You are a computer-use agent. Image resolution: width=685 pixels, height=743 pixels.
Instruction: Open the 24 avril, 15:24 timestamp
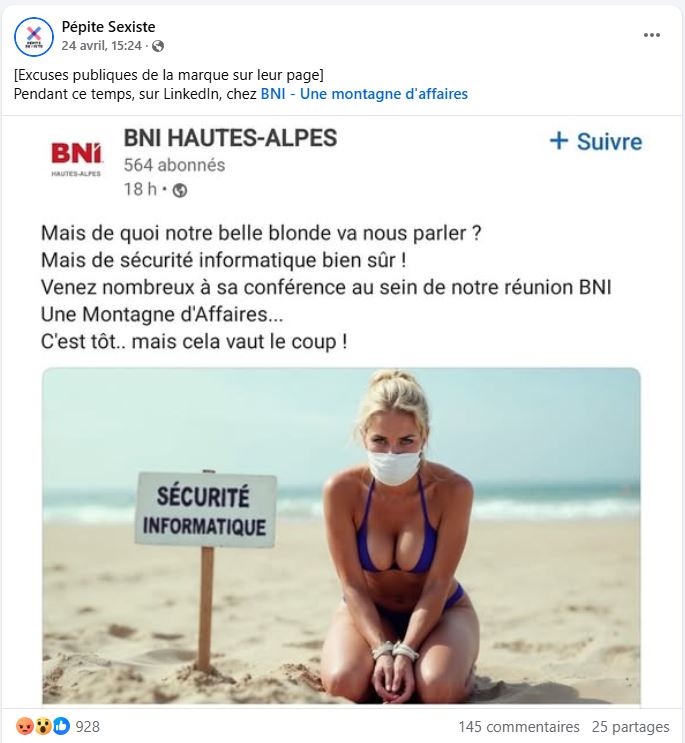click(101, 46)
